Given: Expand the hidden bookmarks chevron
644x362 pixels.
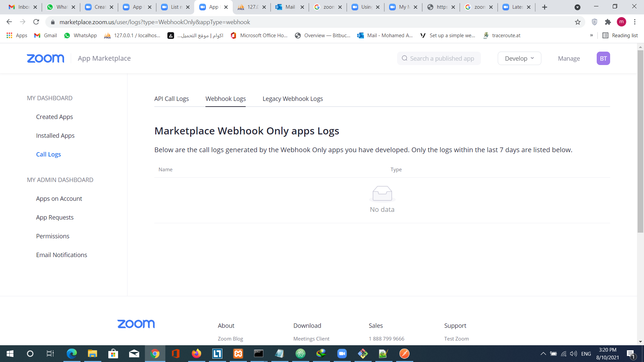Looking at the screenshot, I should [x=591, y=36].
